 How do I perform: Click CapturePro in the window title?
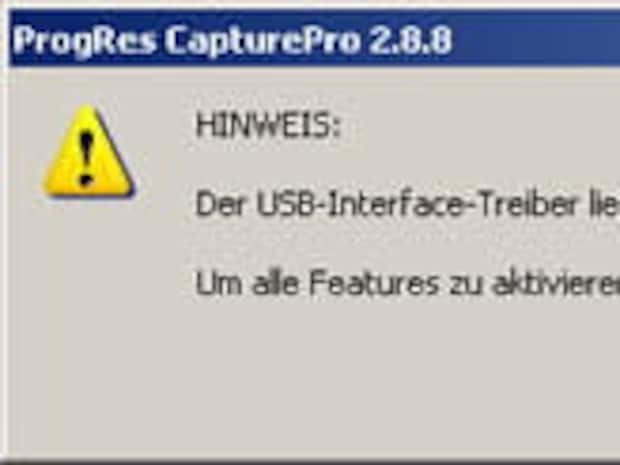[x=263, y=42]
